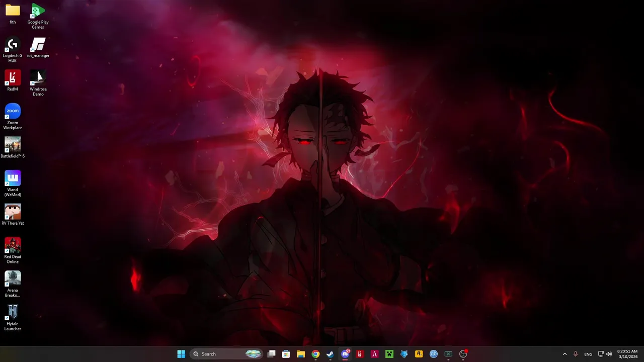
Task: Open Logitech G HUB desktop shortcut
Action: click(13, 50)
